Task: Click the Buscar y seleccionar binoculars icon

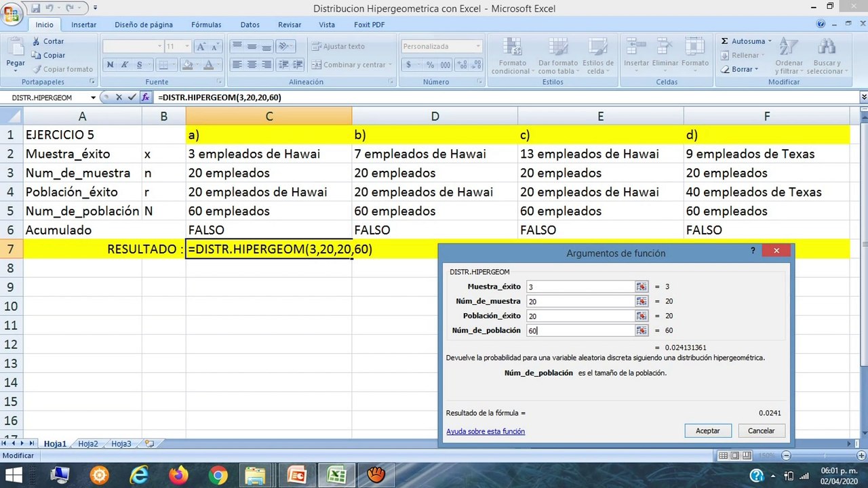Action: (825, 47)
